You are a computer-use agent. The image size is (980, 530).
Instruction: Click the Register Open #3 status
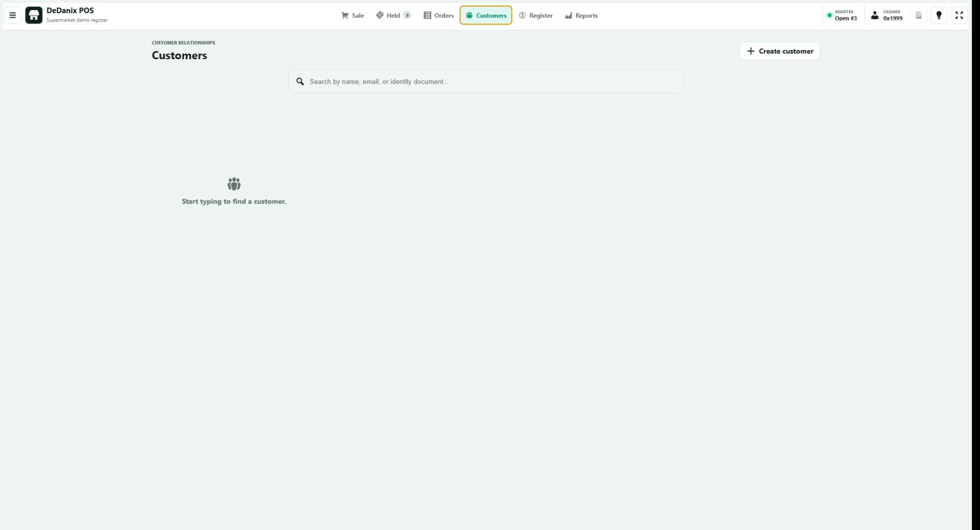click(842, 15)
